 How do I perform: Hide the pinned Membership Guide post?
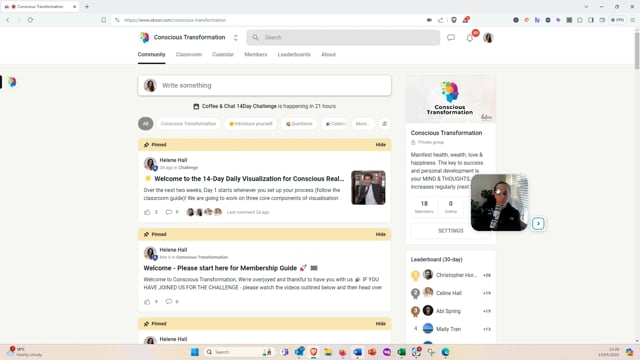pyautogui.click(x=380, y=234)
